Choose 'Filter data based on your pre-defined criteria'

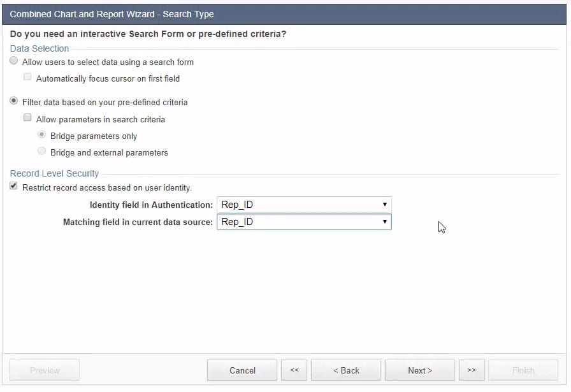click(x=14, y=102)
